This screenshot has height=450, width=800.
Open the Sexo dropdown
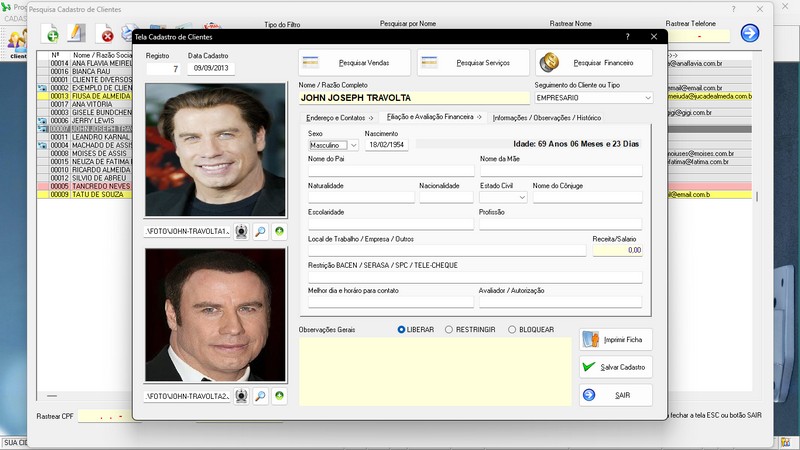tap(353, 145)
